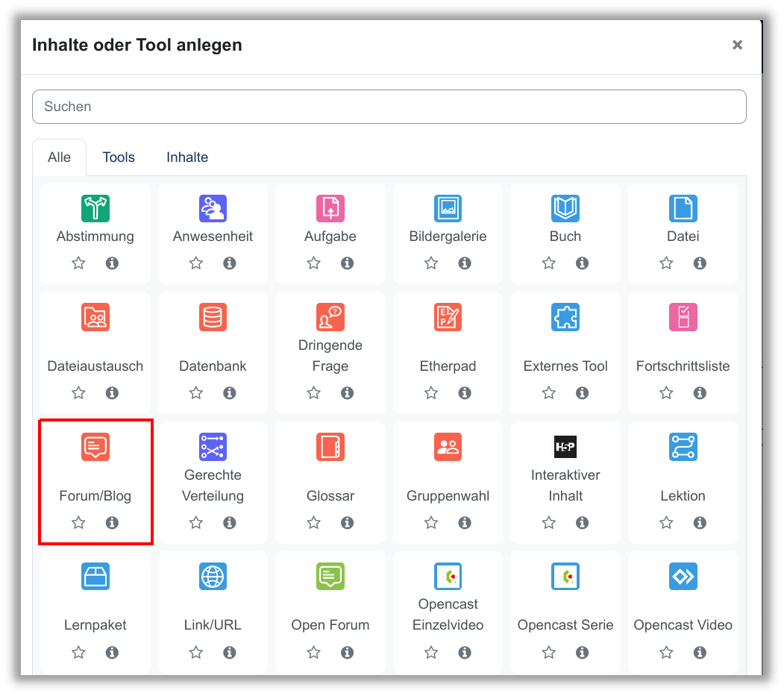This screenshot has height=696, width=784.
Task: Show info for the Buch activity
Action: coord(583,263)
